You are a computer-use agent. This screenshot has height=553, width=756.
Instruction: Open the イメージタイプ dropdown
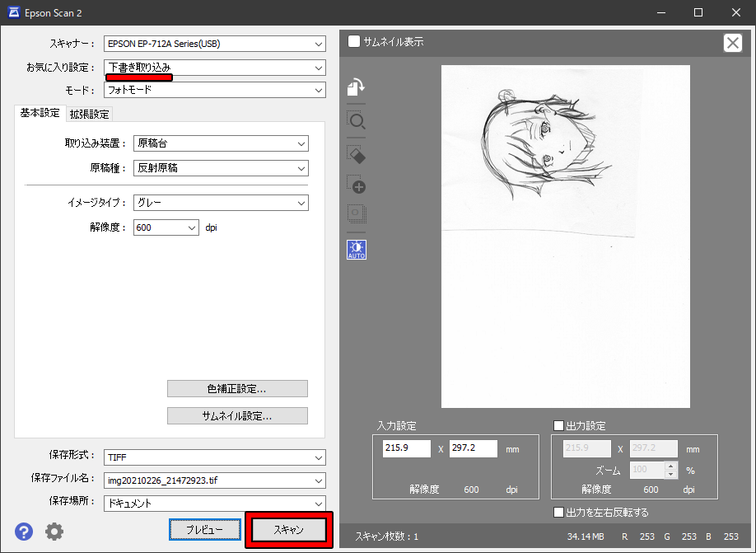(x=221, y=203)
